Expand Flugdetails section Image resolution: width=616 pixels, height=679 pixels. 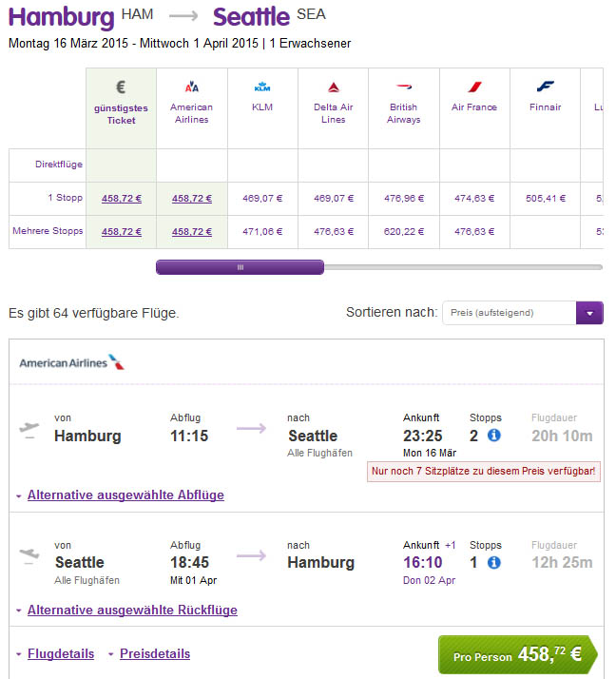point(61,653)
